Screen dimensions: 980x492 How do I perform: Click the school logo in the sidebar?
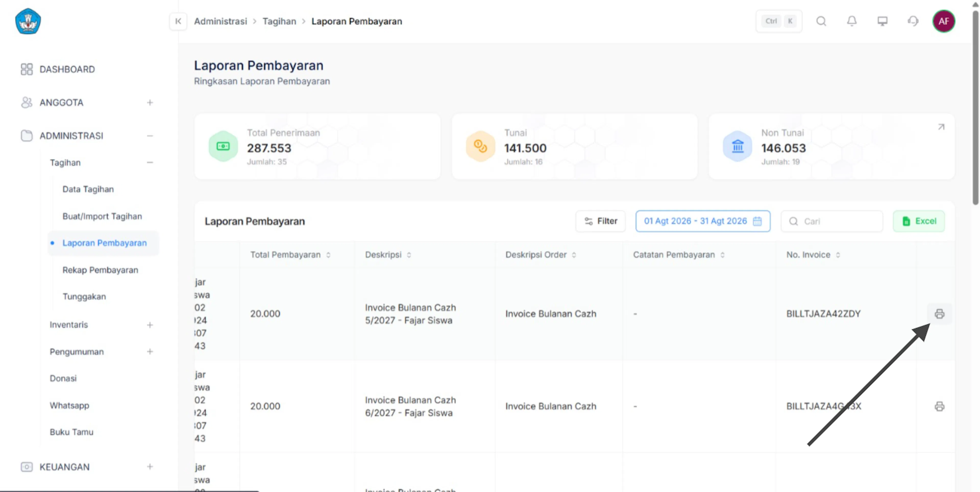click(x=28, y=21)
